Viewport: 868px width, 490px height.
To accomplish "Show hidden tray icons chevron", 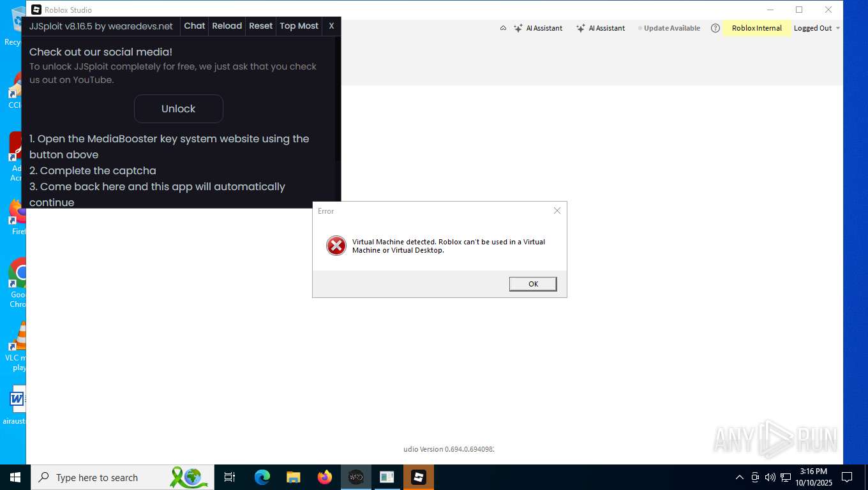I will click(x=740, y=477).
